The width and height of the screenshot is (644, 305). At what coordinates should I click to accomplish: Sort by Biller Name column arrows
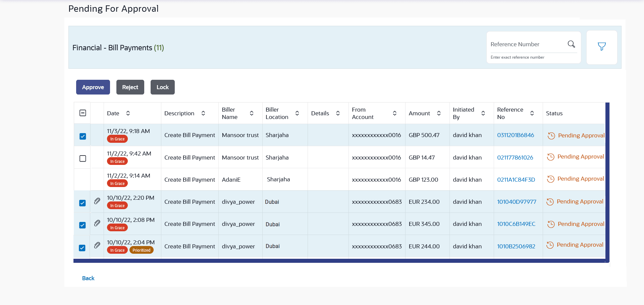(252, 113)
